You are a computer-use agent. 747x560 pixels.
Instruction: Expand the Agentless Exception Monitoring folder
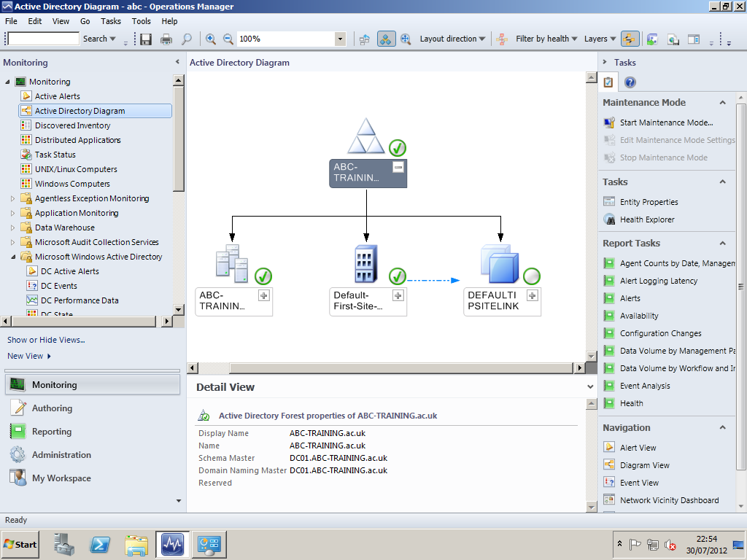[13, 198]
